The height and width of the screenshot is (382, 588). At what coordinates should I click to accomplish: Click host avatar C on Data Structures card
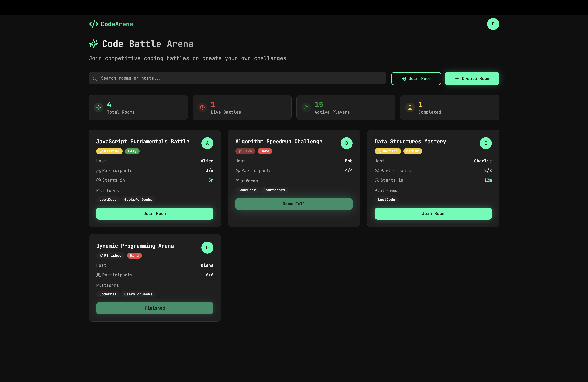tap(485, 143)
